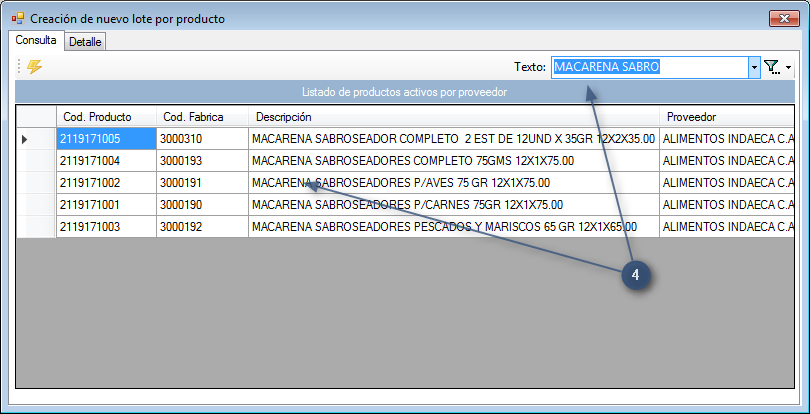
Task: Select product code cell 2119171004
Action: [x=106, y=161]
